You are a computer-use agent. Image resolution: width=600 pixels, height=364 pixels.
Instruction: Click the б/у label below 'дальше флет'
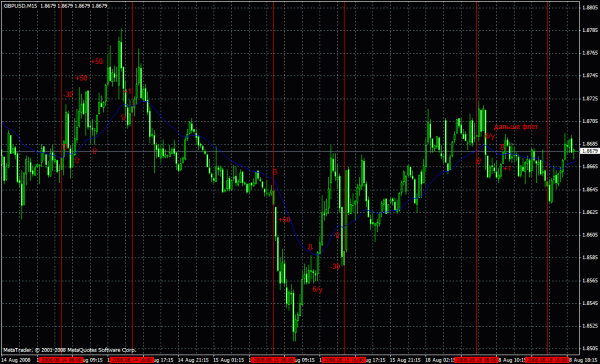(489, 136)
